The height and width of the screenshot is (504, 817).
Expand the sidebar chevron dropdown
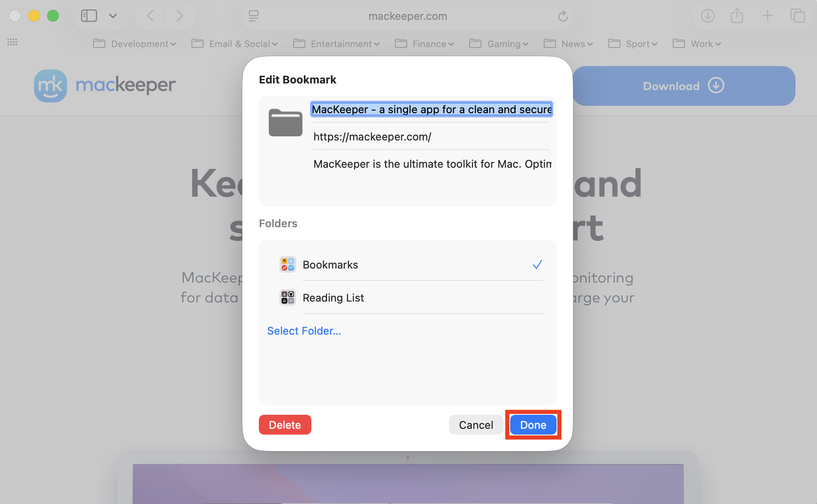point(112,17)
